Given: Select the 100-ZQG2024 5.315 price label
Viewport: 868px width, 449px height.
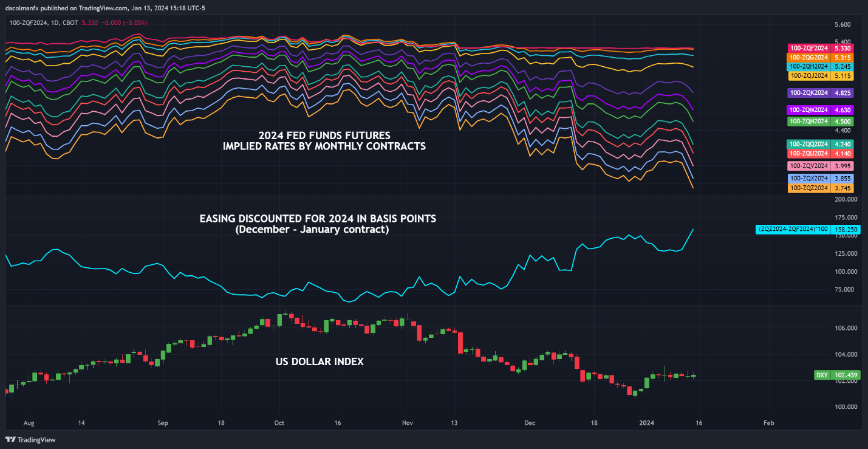Looking at the screenshot, I should point(821,57).
